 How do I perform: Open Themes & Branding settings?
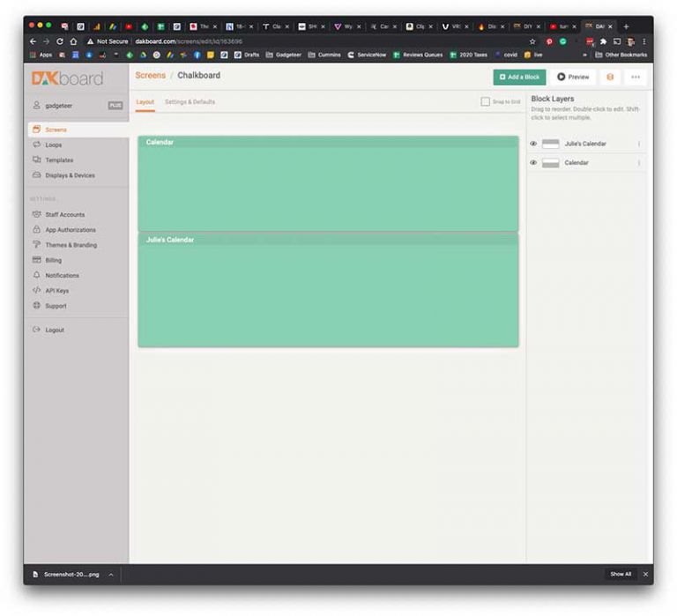pyautogui.click(x=71, y=245)
